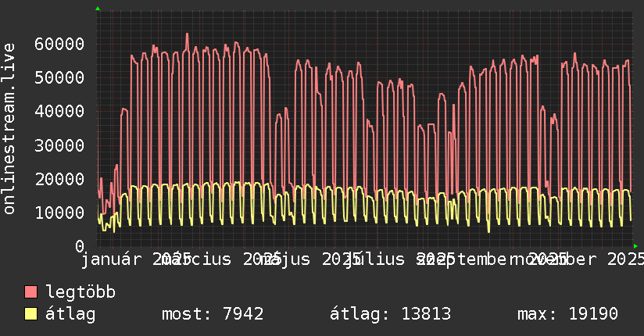This screenshot has width=644, height=336.
Task: Click the yellow átlag legend swatch
Action: [x=30, y=314]
